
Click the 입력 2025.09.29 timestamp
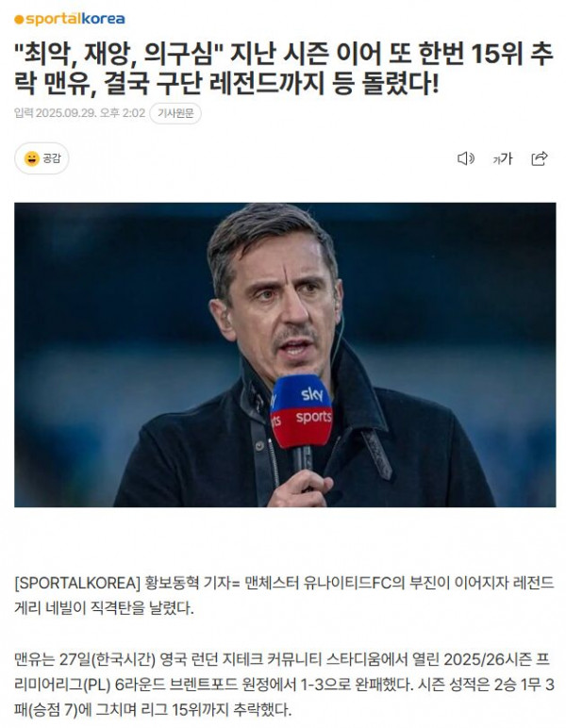coord(79,113)
